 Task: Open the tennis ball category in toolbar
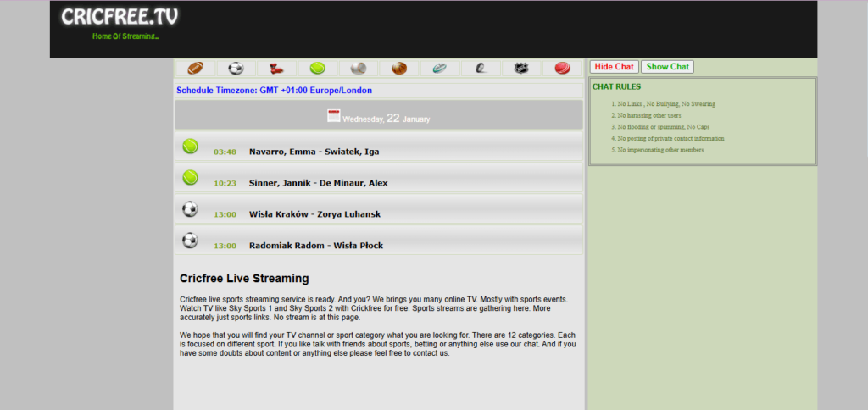[318, 68]
